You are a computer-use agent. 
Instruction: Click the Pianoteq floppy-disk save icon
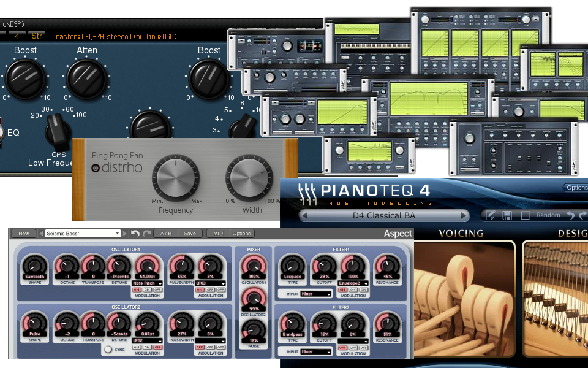click(x=507, y=215)
